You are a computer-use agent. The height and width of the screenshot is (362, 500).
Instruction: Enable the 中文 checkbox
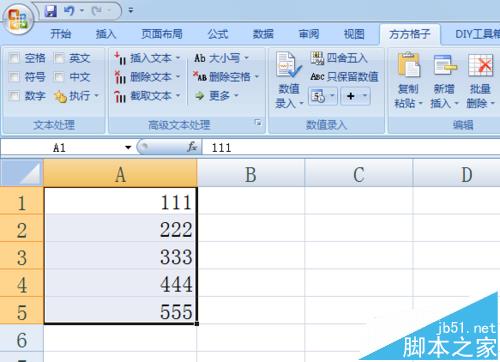point(59,77)
